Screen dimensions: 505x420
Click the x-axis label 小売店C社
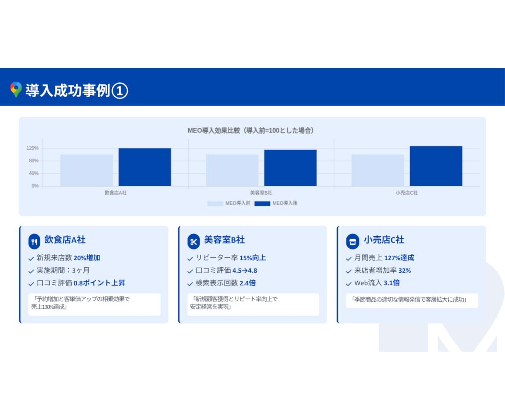click(407, 193)
